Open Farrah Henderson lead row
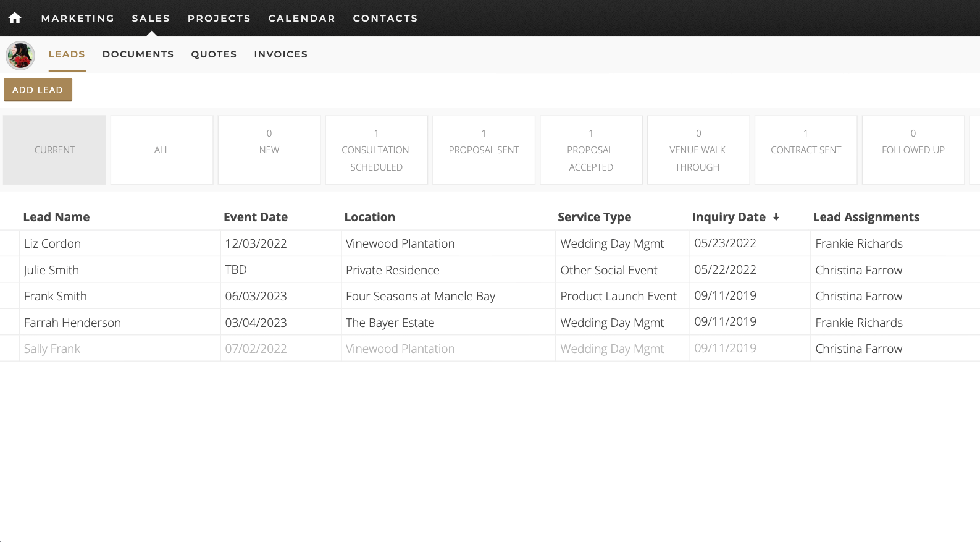This screenshot has height=542, width=980. click(x=72, y=323)
